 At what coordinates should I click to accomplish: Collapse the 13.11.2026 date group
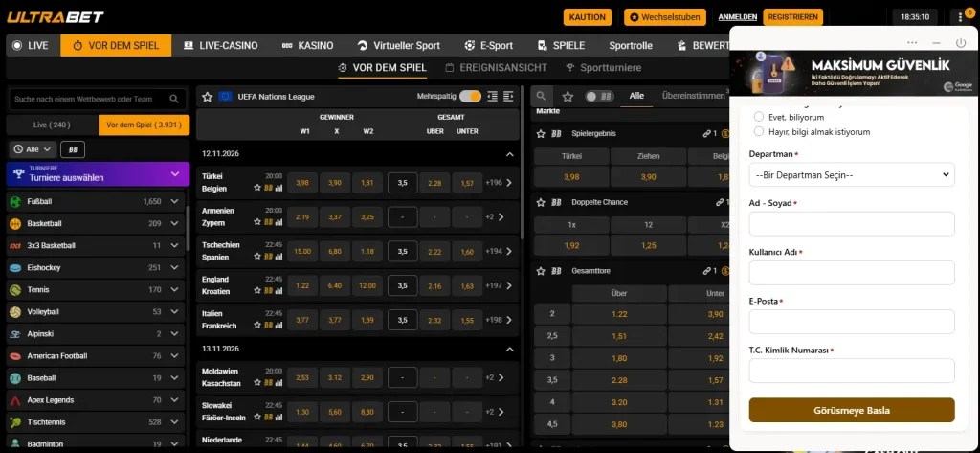point(509,349)
